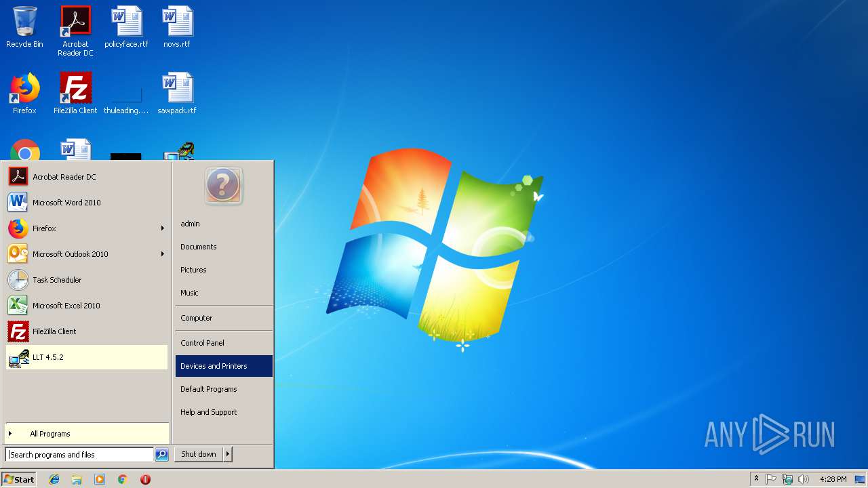The width and height of the screenshot is (868, 488).
Task: Select sawpack.rtf desktop file
Action: click(x=177, y=94)
